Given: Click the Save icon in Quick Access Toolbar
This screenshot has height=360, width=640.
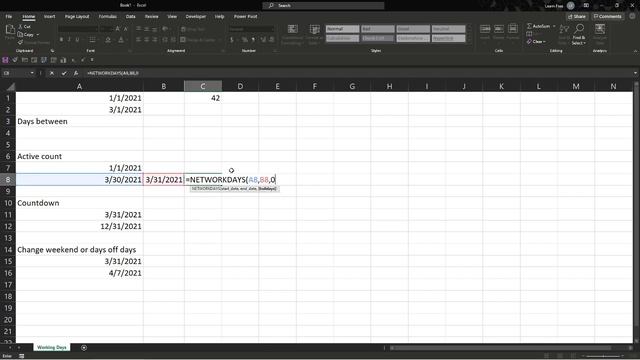Looking at the screenshot, I should point(5,60).
